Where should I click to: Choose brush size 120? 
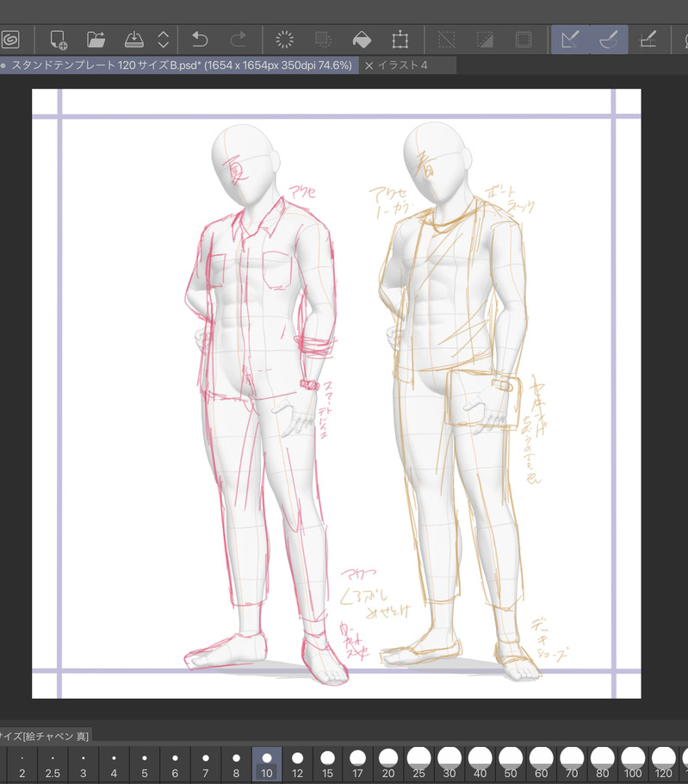[664, 764]
